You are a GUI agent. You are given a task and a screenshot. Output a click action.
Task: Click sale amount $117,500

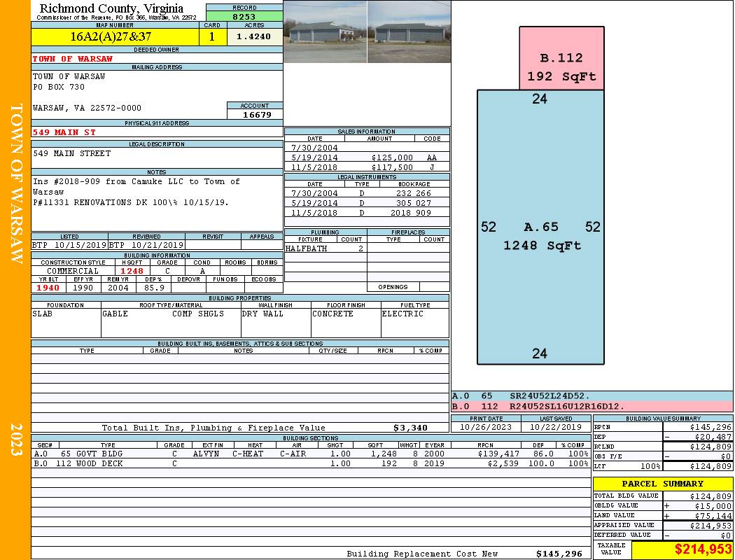tap(392, 167)
